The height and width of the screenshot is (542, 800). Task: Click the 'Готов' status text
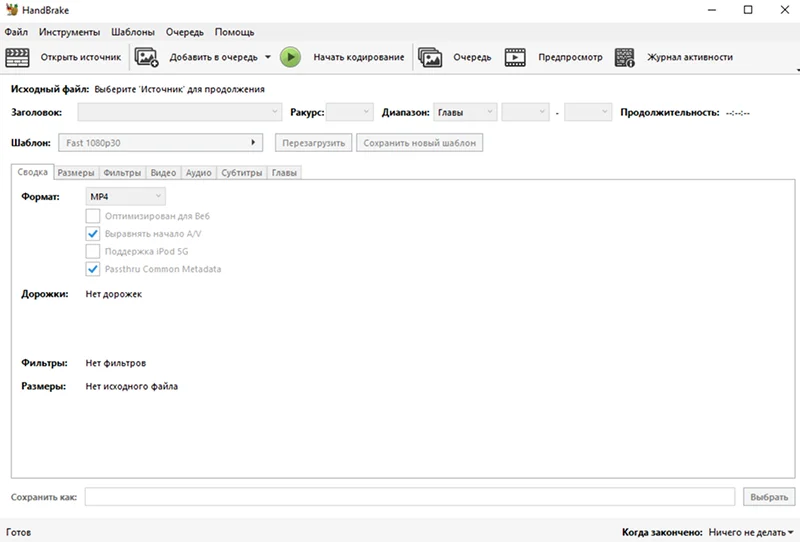coord(18,532)
